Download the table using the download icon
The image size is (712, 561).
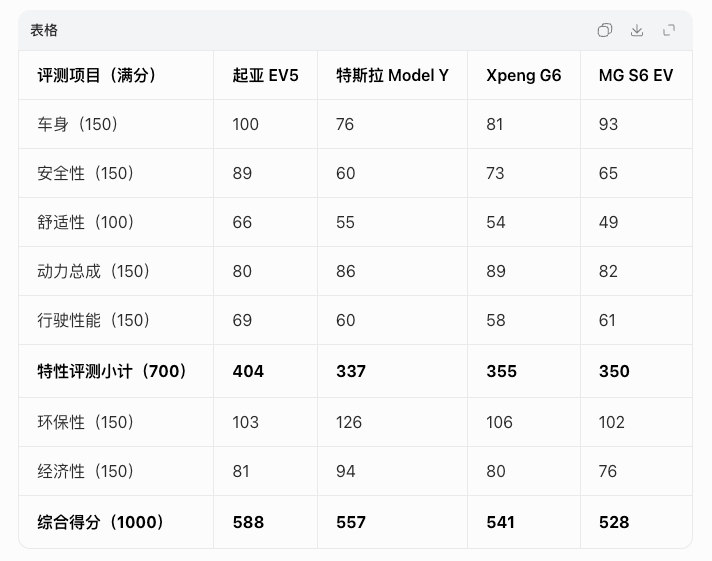637,30
